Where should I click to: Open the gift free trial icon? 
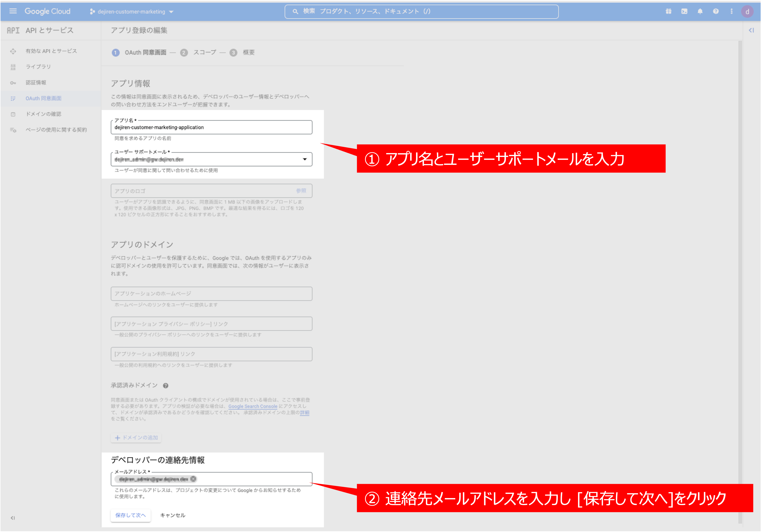[x=668, y=11]
